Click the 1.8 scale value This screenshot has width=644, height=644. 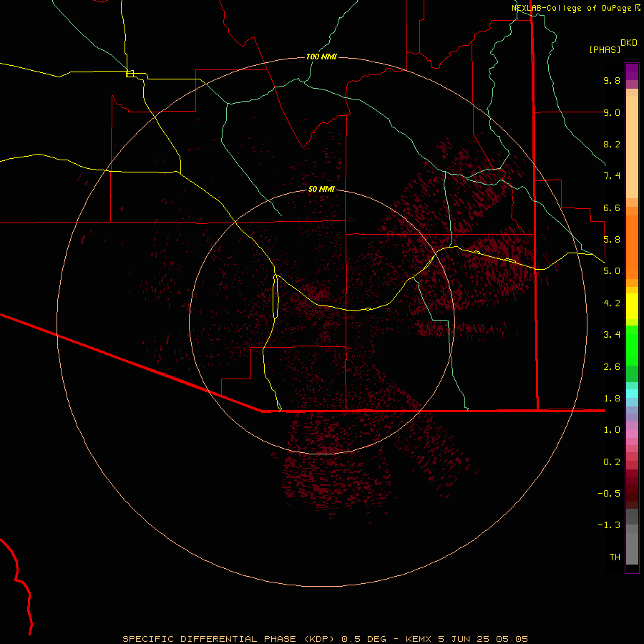pyautogui.click(x=612, y=399)
